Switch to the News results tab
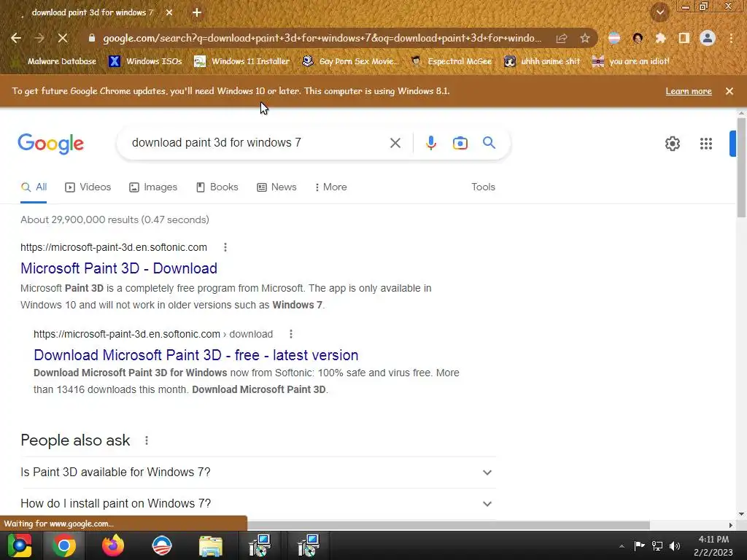Screen dimensions: 747x560 tap(276, 187)
